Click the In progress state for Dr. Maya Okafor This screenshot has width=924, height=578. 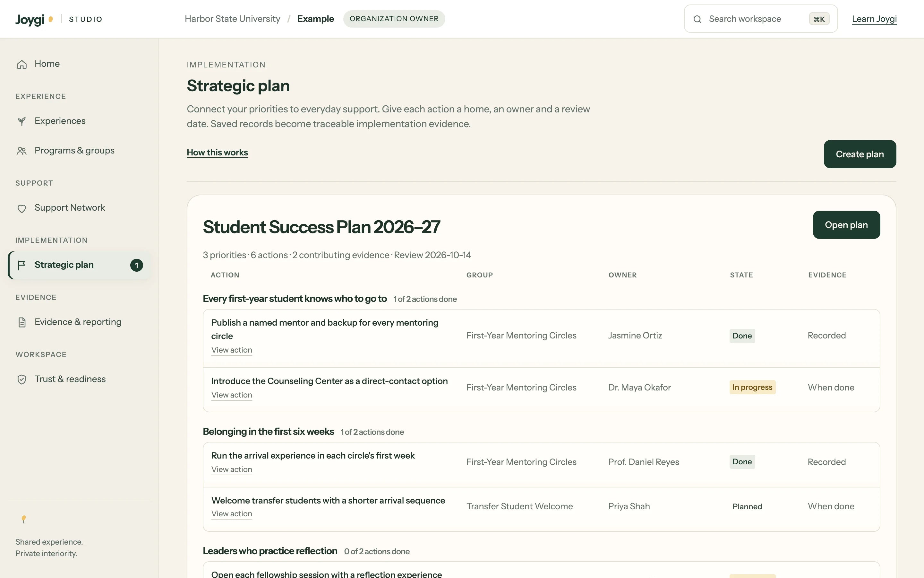coord(752,387)
